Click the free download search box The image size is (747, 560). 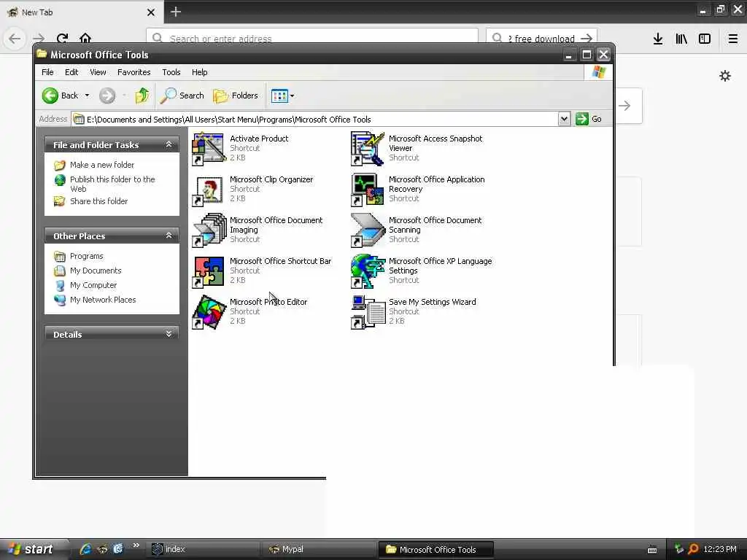(x=541, y=37)
